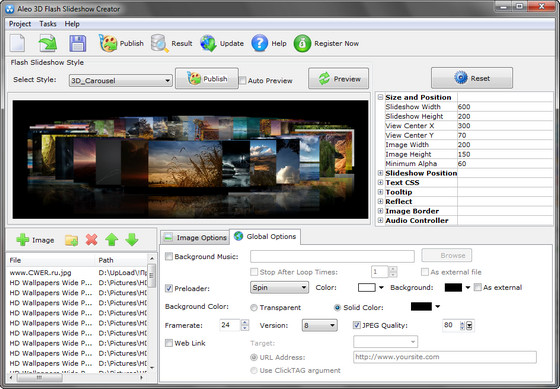Screen dimensions: 560x389
Task: Open project with green arrow icon
Action: coord(48,43)
